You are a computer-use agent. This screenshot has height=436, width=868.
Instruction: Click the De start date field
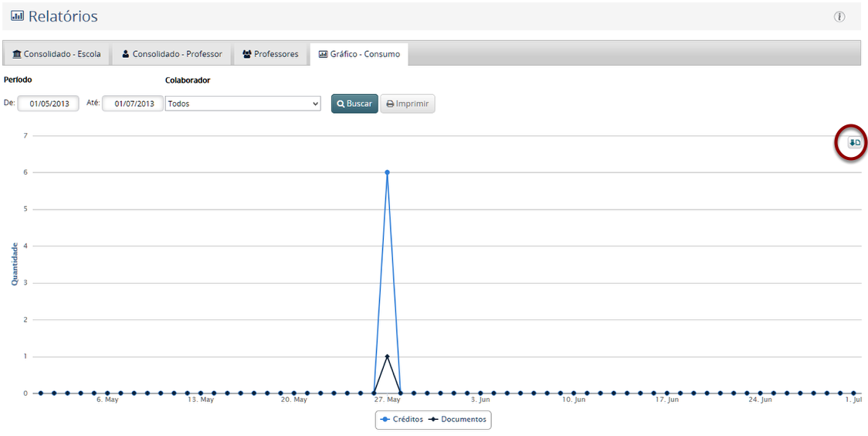pyautogui.click(x=49, y=104)
